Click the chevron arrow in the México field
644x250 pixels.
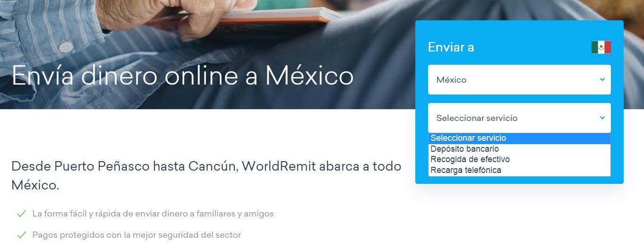point(602,79)
